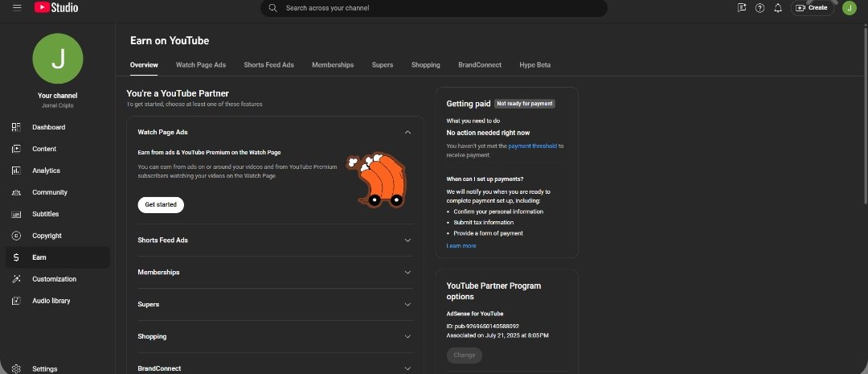This screenshot has width=868, height=374.
Task: Expand the Shopping section
Action: point(407,336)
